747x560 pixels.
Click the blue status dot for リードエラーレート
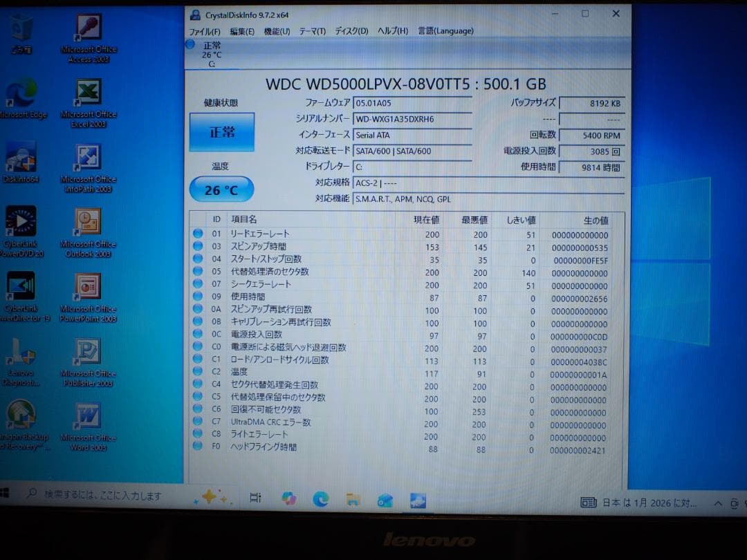pos(198,234)
